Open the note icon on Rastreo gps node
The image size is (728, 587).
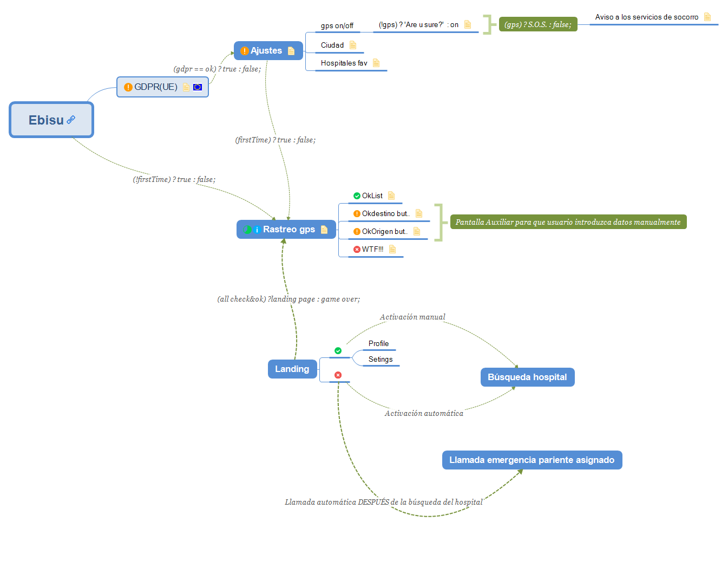324,230
